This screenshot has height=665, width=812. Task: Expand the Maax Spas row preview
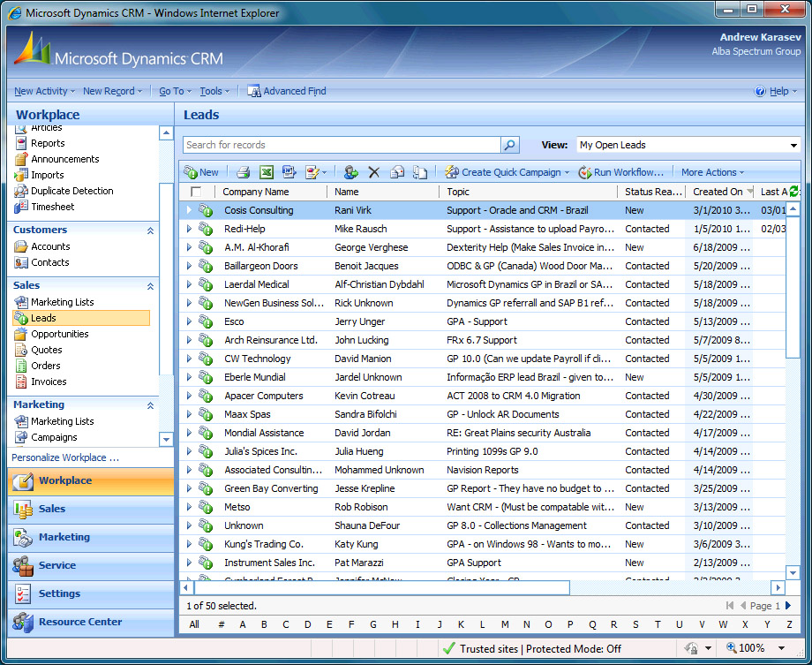(189, 414)
